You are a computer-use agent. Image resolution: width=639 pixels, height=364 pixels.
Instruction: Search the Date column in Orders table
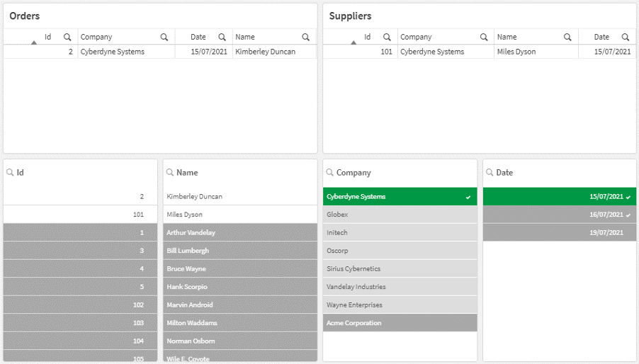(x=222, y=37)
